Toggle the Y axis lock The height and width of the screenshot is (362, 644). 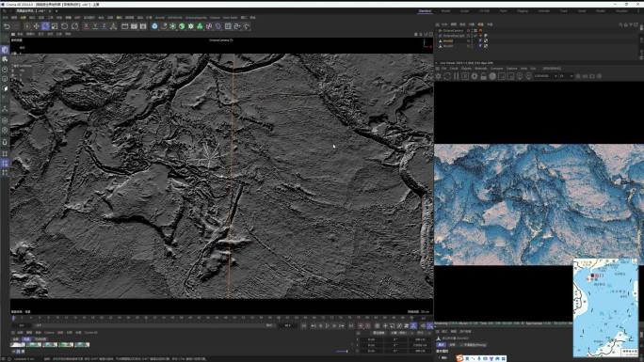click(95, 26)
